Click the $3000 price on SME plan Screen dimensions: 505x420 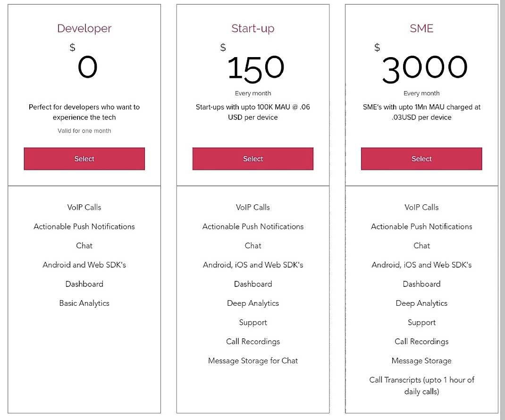coord(422,68)
